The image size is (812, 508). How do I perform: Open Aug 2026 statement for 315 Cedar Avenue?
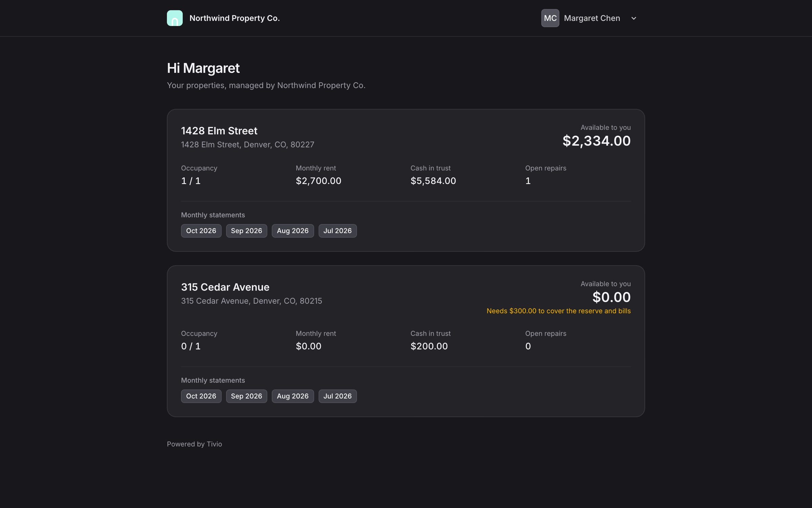click(293, 396)
